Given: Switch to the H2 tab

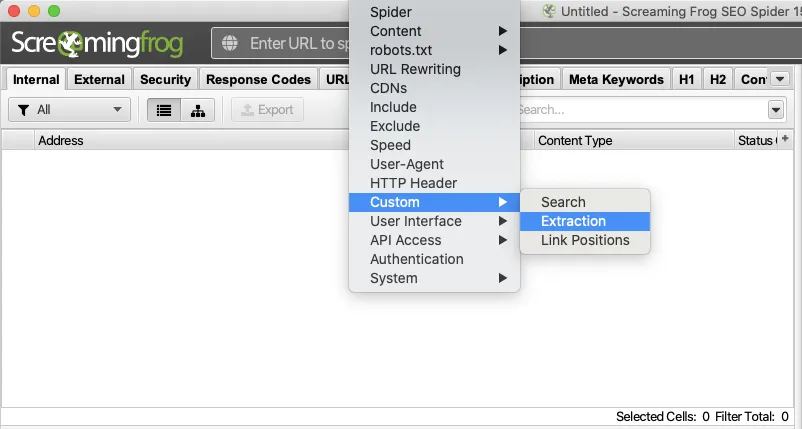Looking at the screenshot, I should (718, 80).
